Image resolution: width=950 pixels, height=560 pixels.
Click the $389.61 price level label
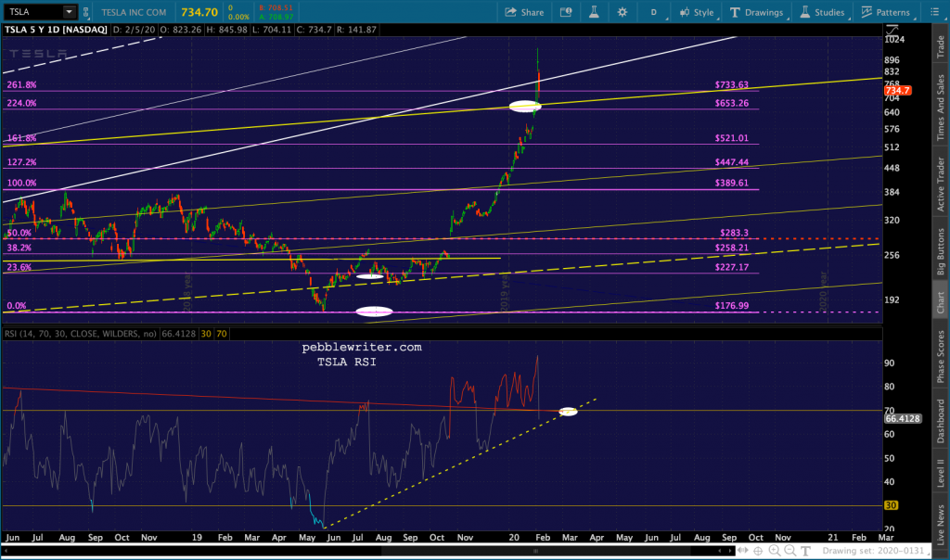[x=731, y=183]
